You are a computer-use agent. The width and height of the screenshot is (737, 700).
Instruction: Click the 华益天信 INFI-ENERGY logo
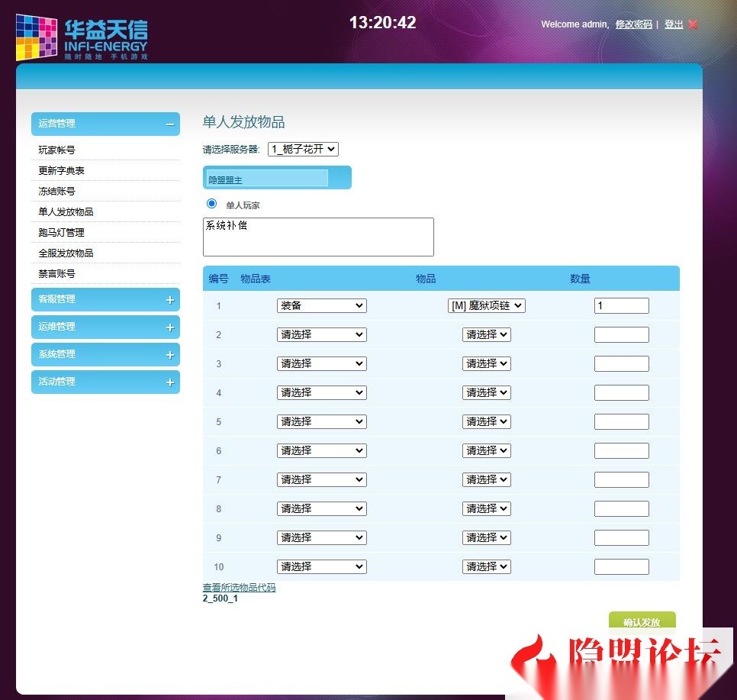point(82,37)
